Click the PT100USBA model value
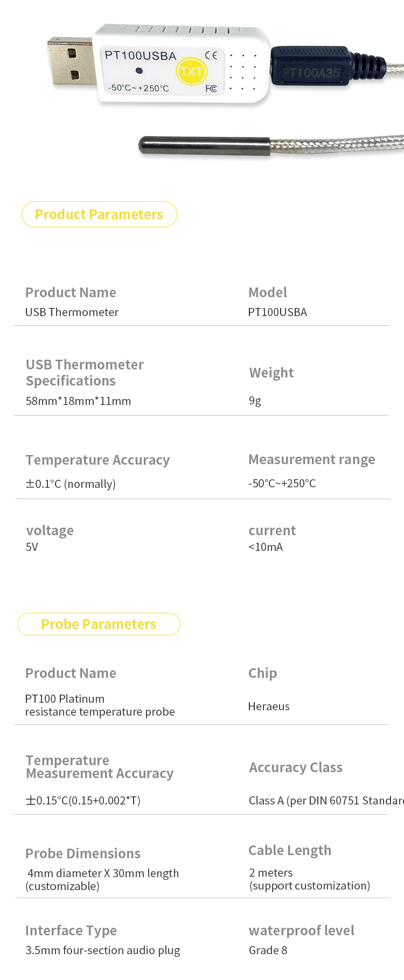The image size is (404, 980). [x=277, y=312]
